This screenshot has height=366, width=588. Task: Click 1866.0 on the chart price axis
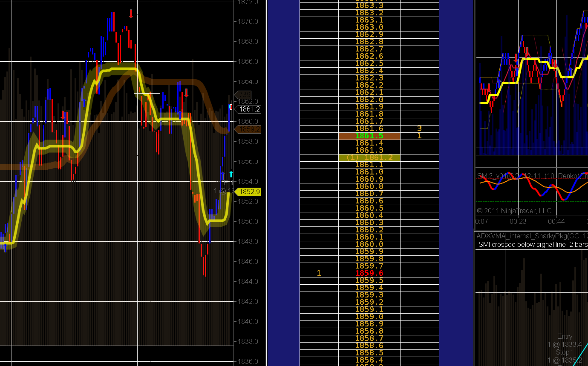pos(248,62)
